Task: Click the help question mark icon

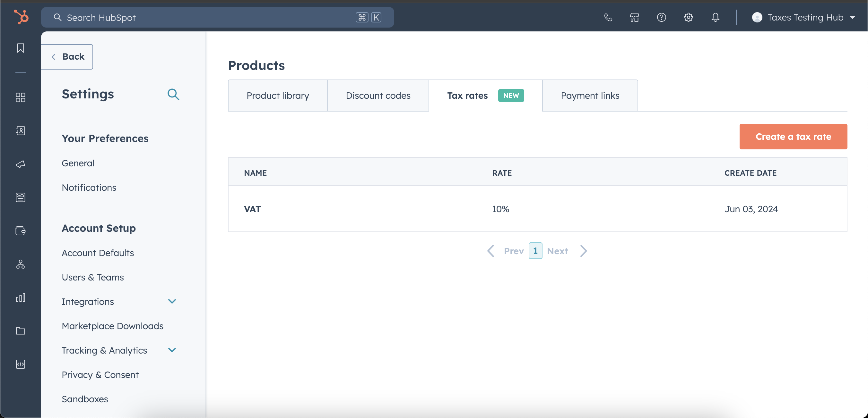Action: (x=661, y=17)
